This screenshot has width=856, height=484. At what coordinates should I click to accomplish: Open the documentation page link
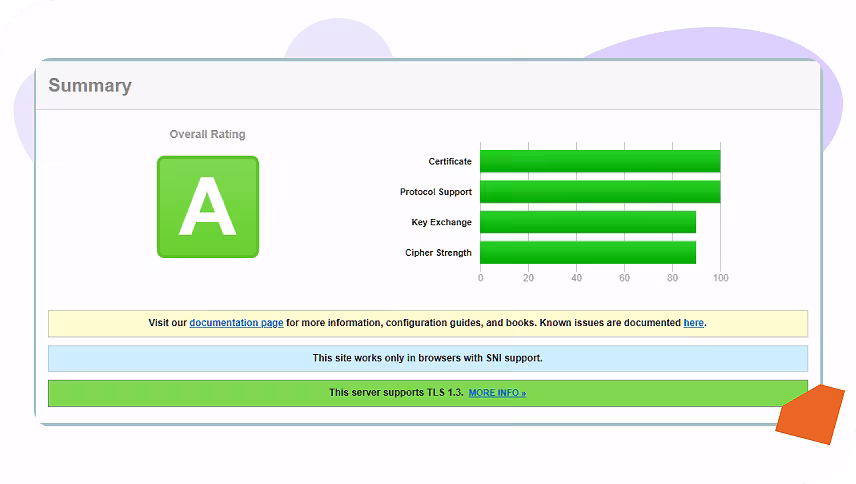pos(236,323)
